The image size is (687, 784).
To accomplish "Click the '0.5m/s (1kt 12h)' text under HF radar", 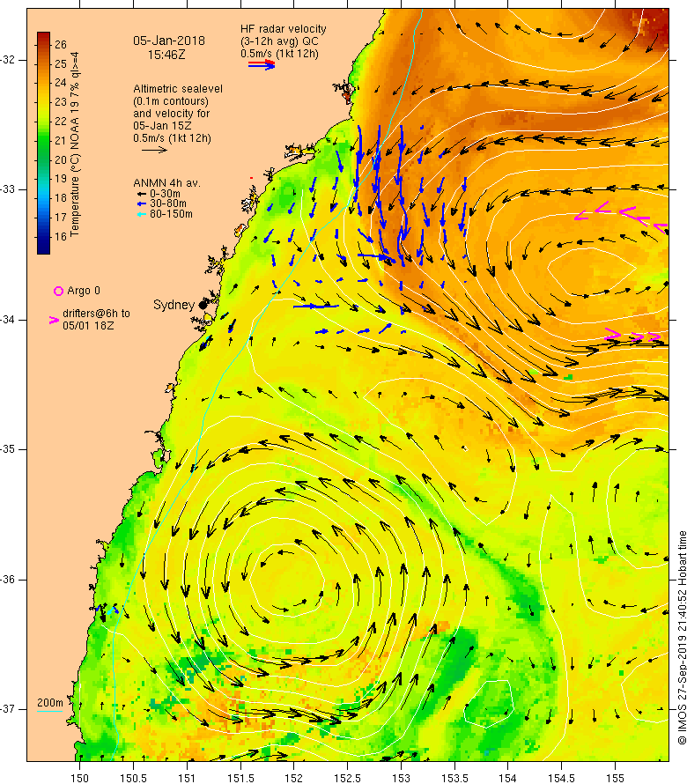I will pos(279,54).
